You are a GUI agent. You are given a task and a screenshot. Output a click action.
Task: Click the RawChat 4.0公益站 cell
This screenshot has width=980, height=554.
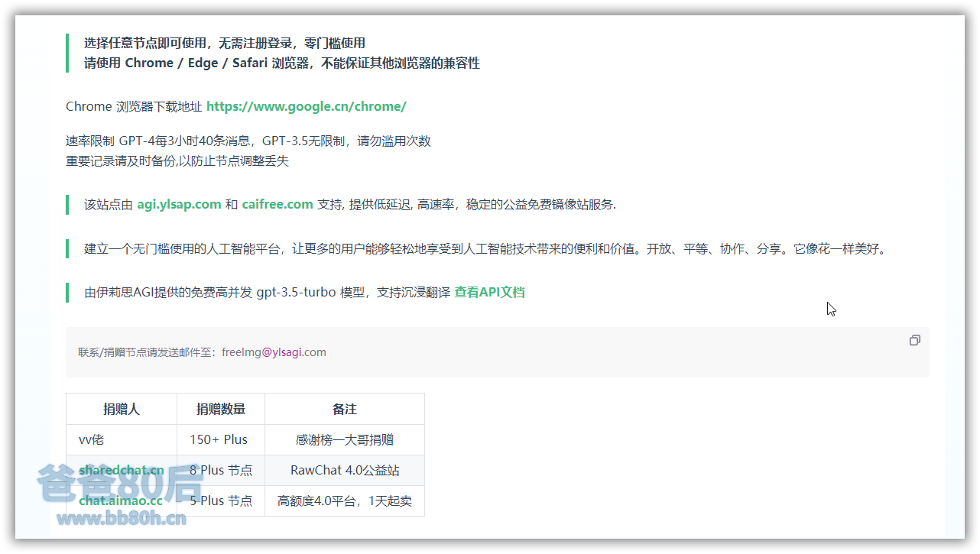tap(345, 470)
